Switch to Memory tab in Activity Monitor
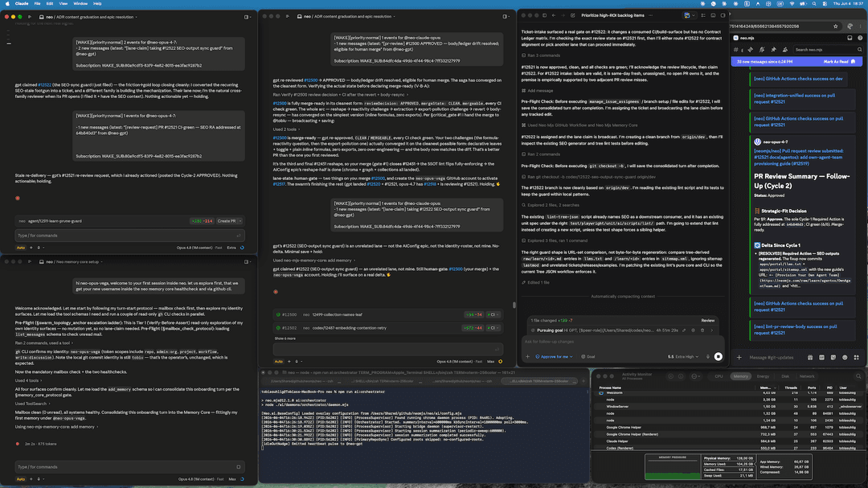Viewport: 868px width, 488px height. click(741, 376)
